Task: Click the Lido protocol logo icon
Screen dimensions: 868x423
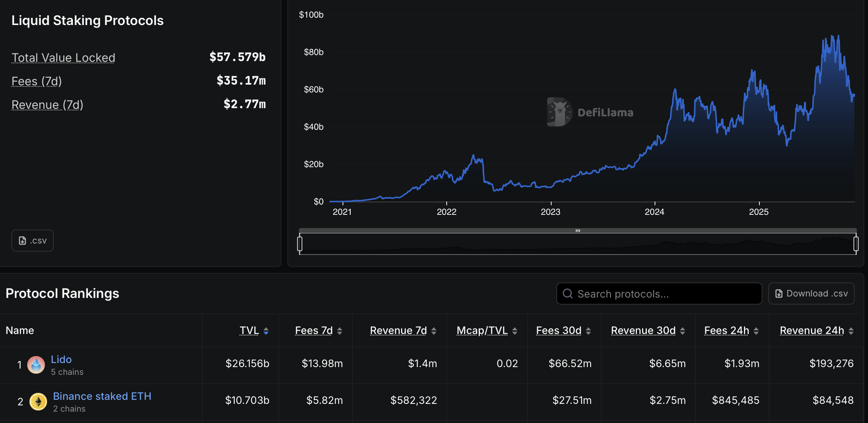Action: [36, 365]
